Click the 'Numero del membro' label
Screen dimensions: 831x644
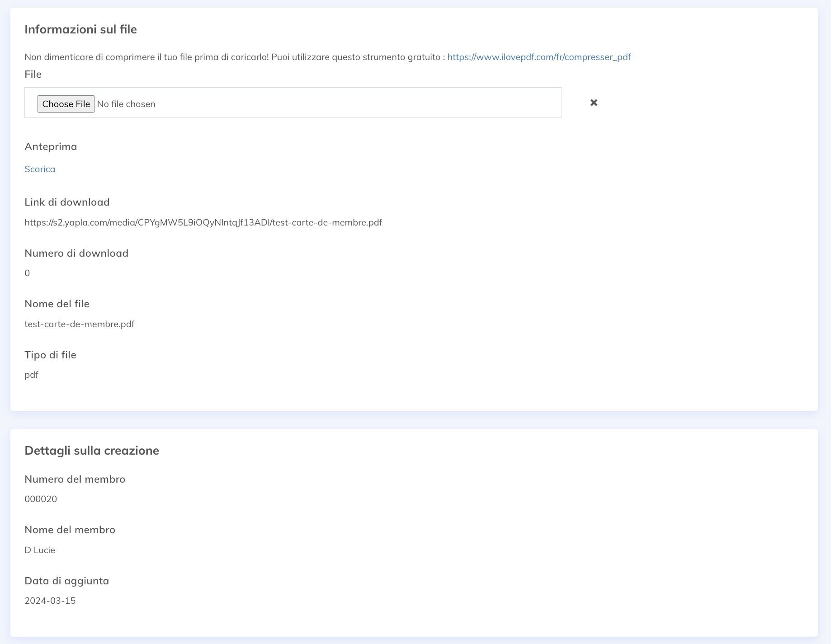click(75, 479)
